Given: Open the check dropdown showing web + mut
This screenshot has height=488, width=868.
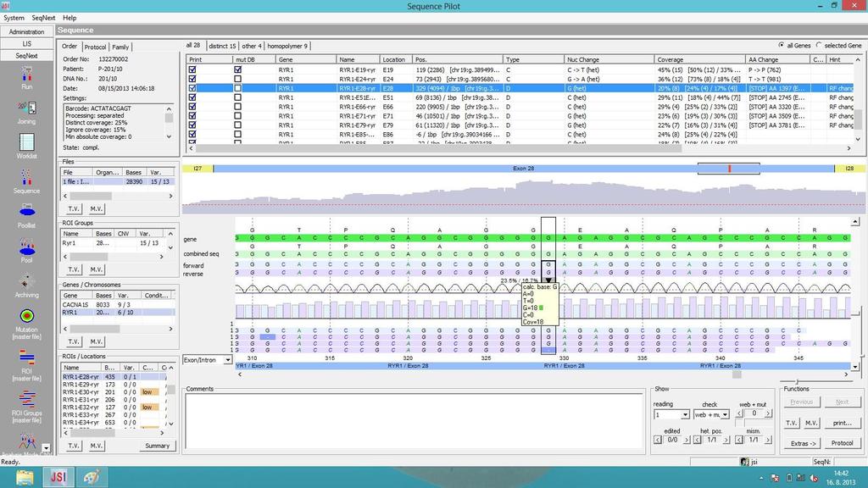Looking at the screenshot, I should (x=725, y=414).
